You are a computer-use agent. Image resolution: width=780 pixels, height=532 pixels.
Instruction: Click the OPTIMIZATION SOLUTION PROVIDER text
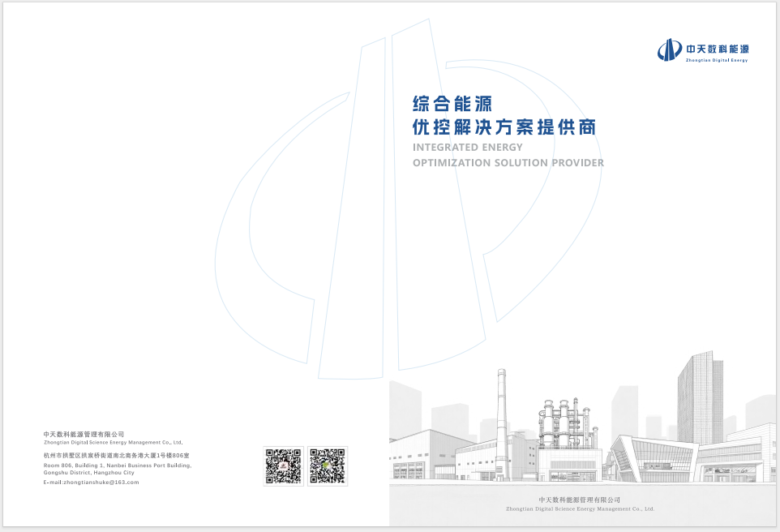pyautogui.click(x=508, y=162)
